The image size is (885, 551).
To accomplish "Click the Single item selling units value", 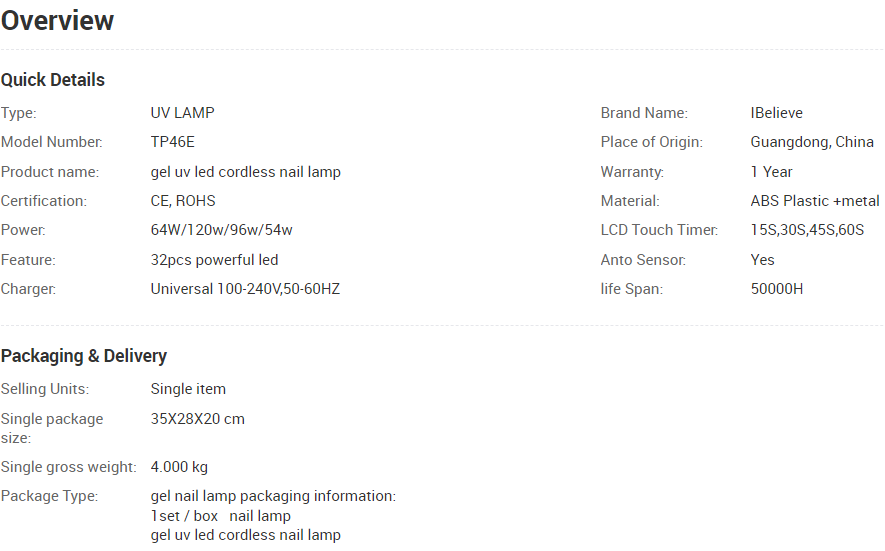I will coord(188,389).
